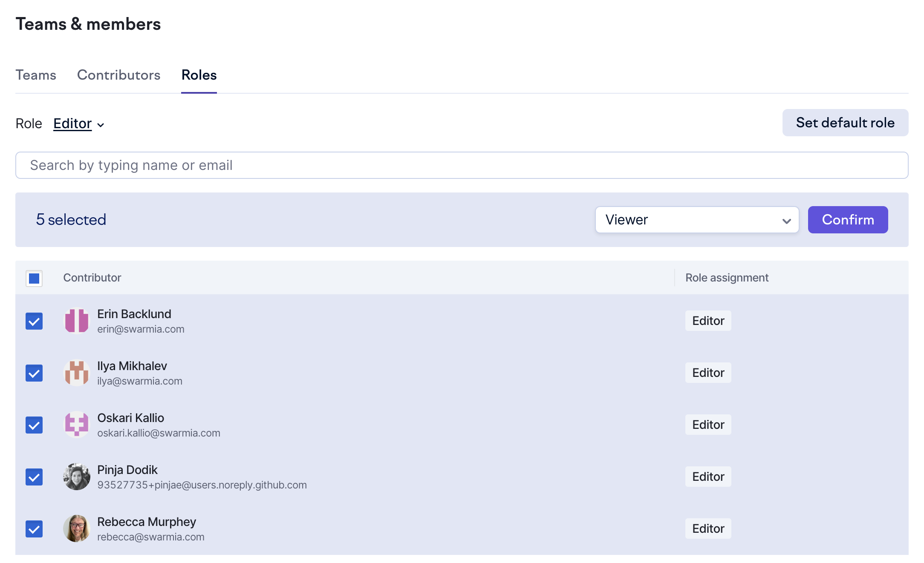The image size is (924, 563).
Task: Click Pinja Dodik's profile photo
Action: click(x=77, y=477)
